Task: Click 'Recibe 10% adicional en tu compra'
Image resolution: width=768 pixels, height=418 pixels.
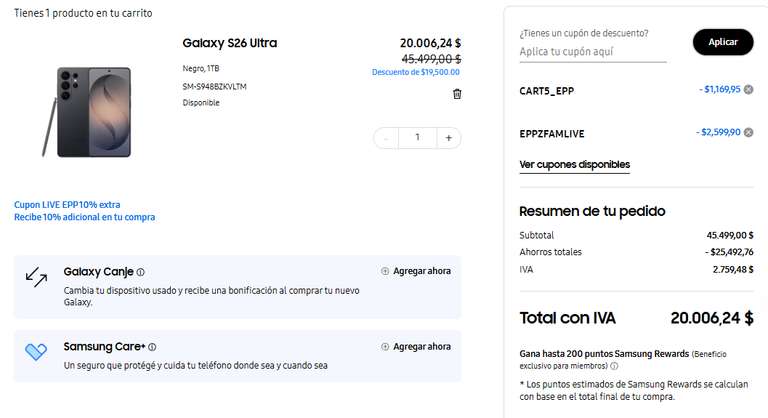Action: pyautogui.click(x=84, y=217)
